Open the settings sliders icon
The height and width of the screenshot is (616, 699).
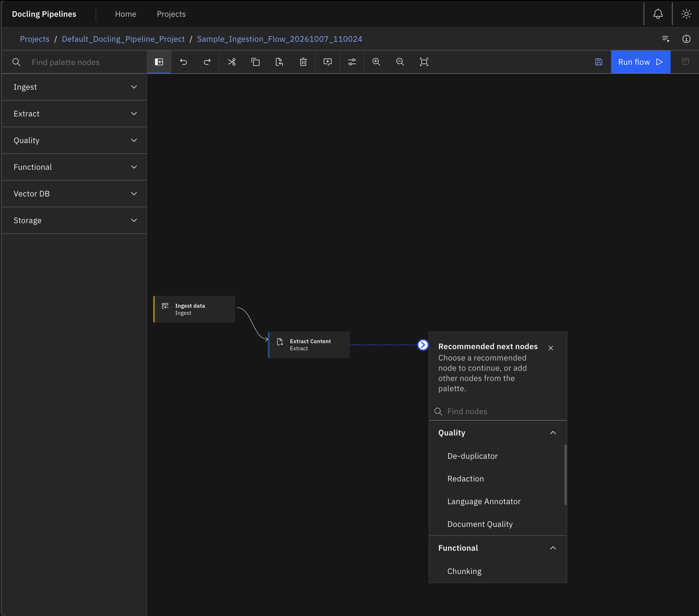352,62
